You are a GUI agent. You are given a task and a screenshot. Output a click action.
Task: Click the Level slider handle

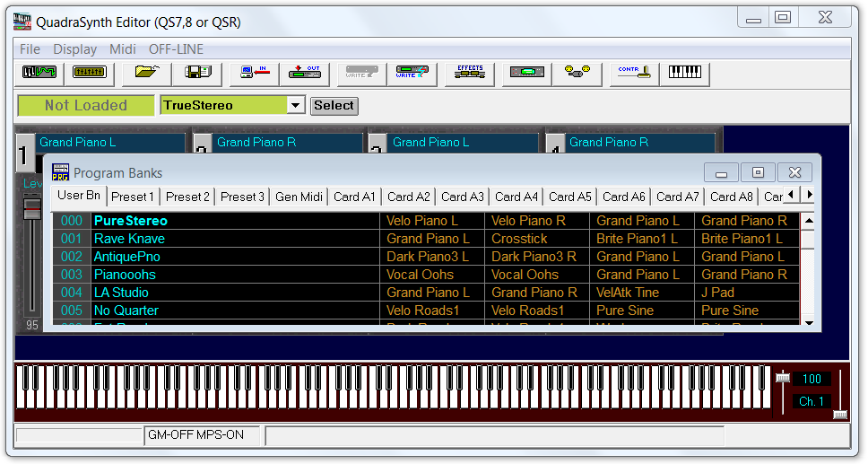click(32, 209)
